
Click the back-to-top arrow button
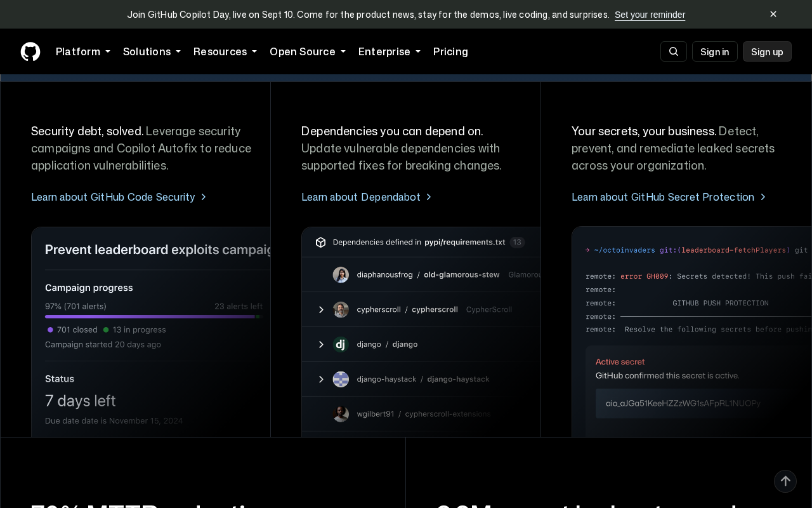click(x=785, y=481)
